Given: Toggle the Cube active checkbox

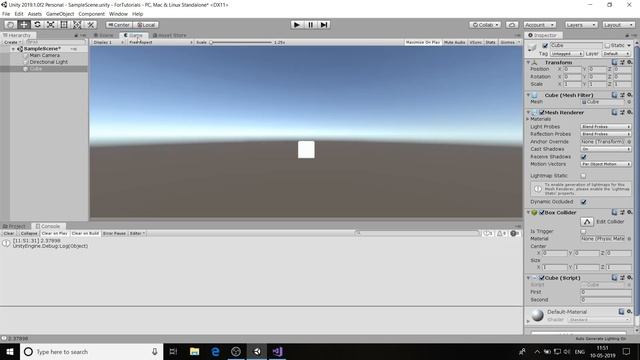Looking at the screenshot, I should pyautogui.click(x=545, y=45).
